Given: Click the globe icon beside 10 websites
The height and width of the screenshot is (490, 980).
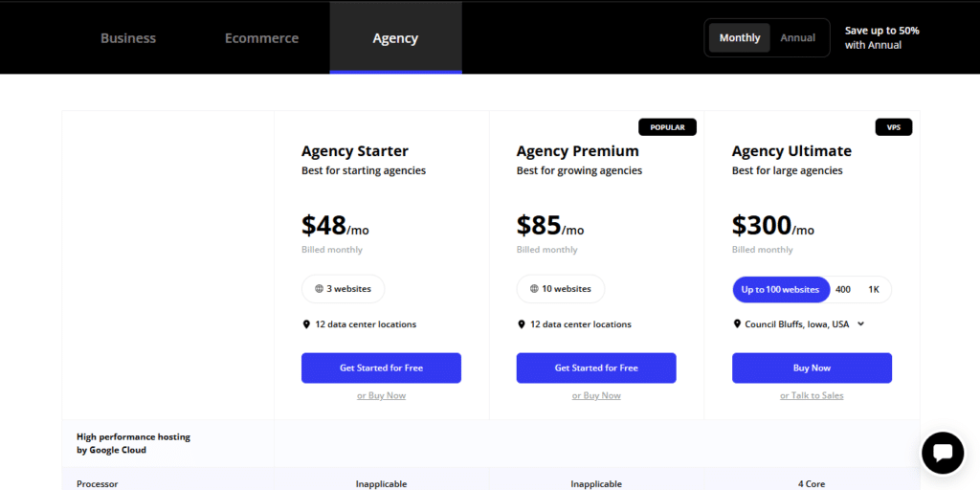Looking at the screenshot, I should coord(534,289).
